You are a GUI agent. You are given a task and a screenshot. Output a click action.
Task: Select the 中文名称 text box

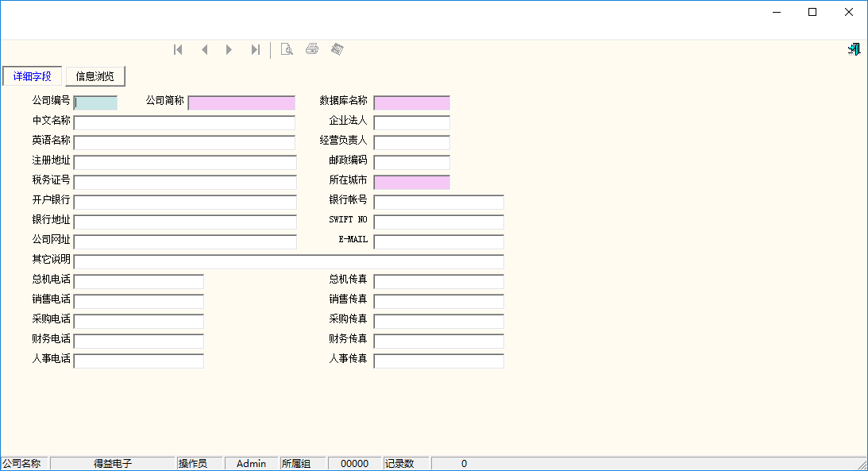click(x=184, y=122)
